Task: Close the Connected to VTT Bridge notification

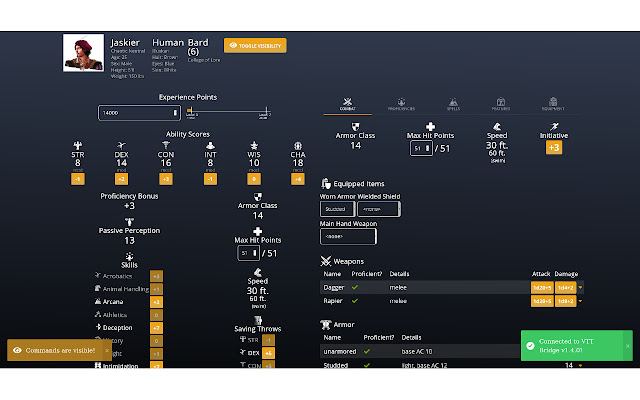Action: click(627, 346)
